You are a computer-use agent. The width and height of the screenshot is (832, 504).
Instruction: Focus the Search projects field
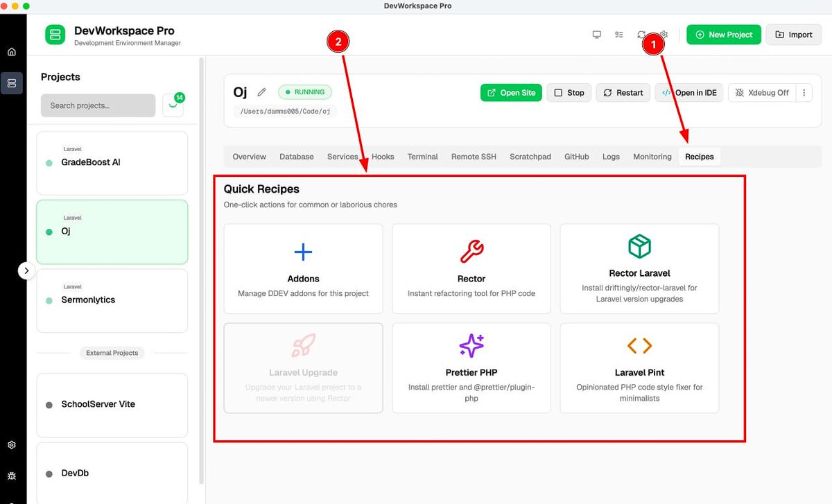(x=98, y=105)
